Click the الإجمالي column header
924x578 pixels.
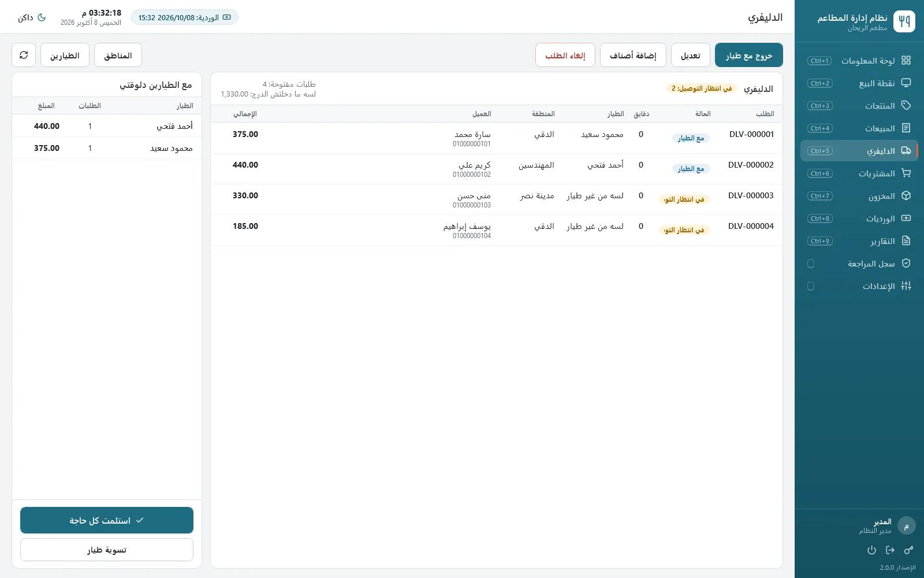point(245,114)
